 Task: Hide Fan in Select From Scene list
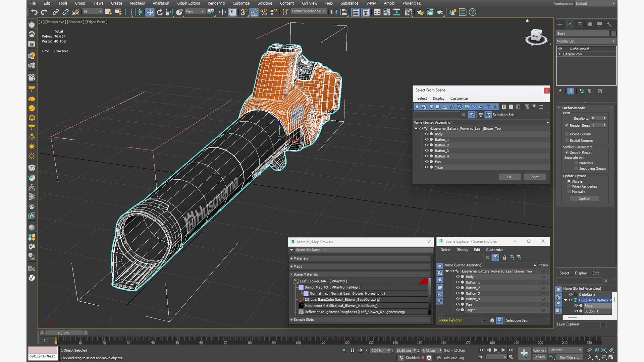[x=426, y=162]
